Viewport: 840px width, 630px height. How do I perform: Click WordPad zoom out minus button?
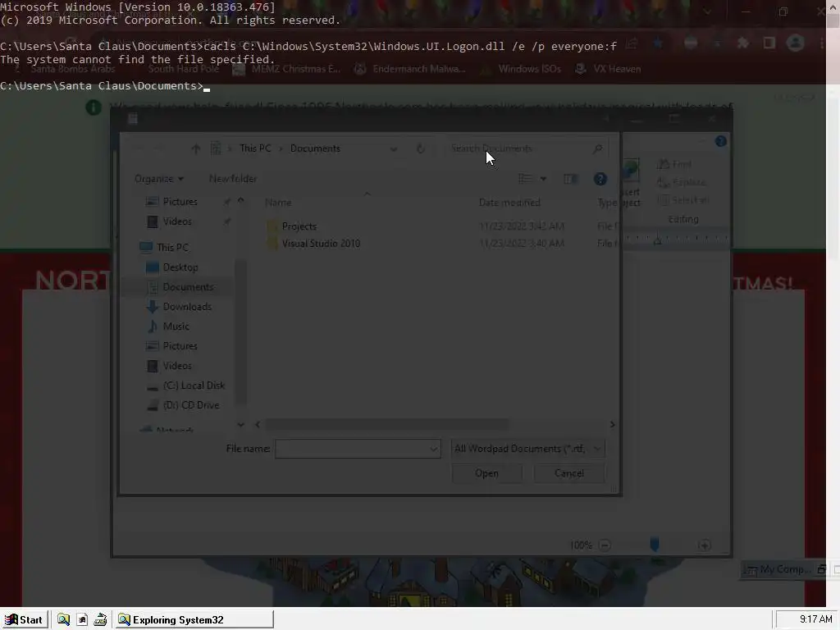point(605,546)
